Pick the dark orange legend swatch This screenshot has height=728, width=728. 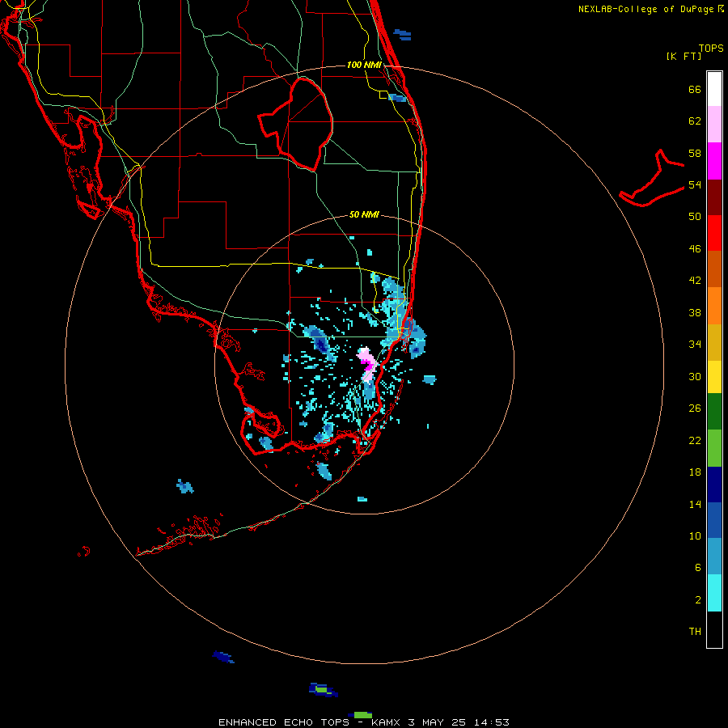714,269
